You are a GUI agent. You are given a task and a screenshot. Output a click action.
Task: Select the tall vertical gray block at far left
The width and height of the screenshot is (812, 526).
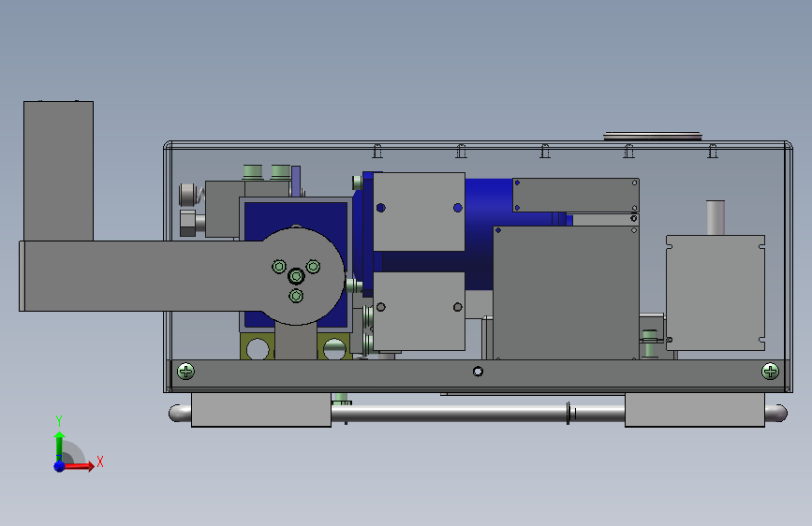[x=58, y=171]
